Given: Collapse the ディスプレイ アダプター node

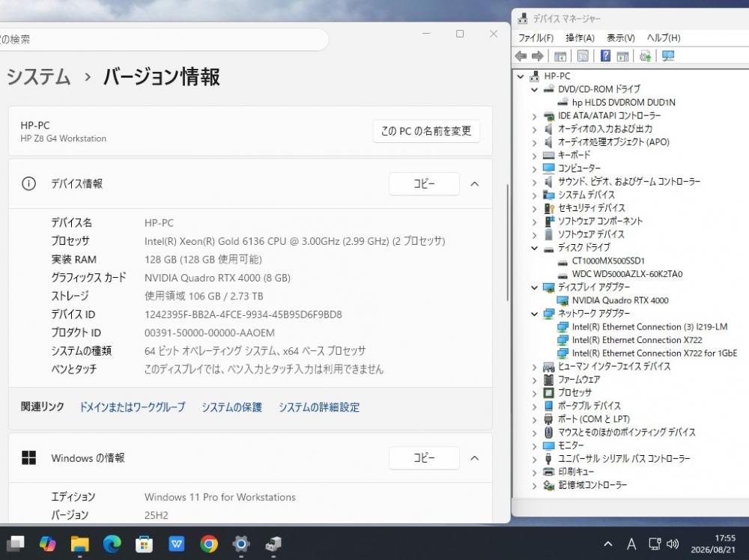Looking at the screenshot, I should click(x=535, y=287).
